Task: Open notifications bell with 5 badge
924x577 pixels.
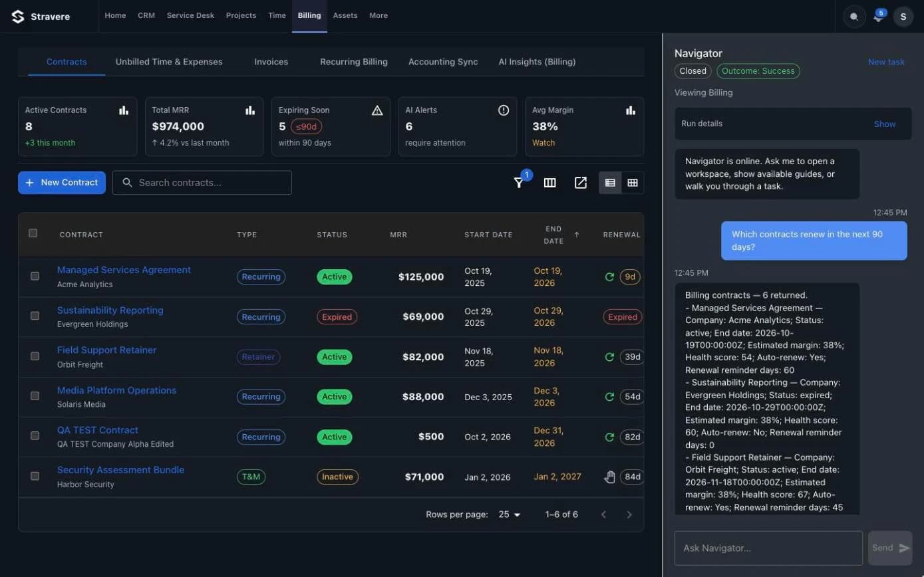Action: [878, 17]
